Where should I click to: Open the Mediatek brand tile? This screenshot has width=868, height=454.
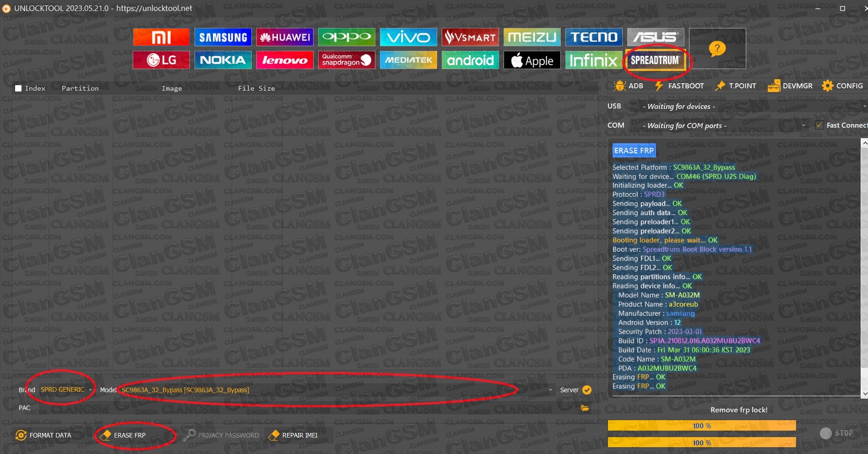408,60
